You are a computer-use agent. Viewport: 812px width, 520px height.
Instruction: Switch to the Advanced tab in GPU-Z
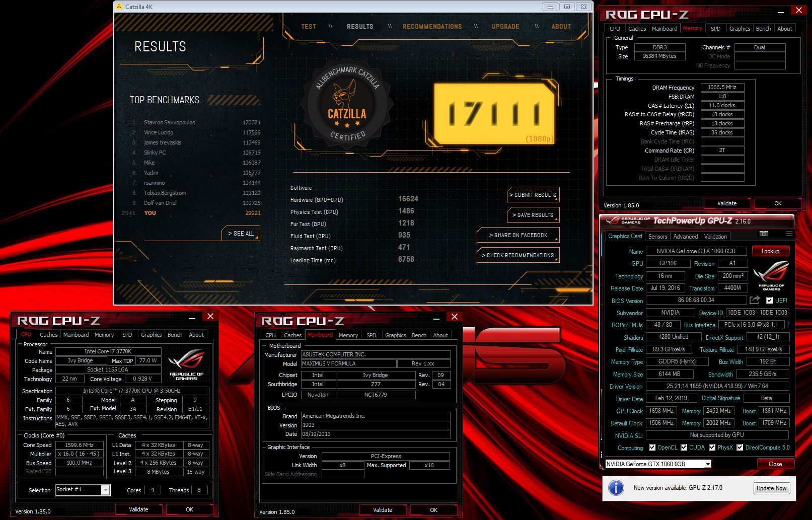click(686, 237)
